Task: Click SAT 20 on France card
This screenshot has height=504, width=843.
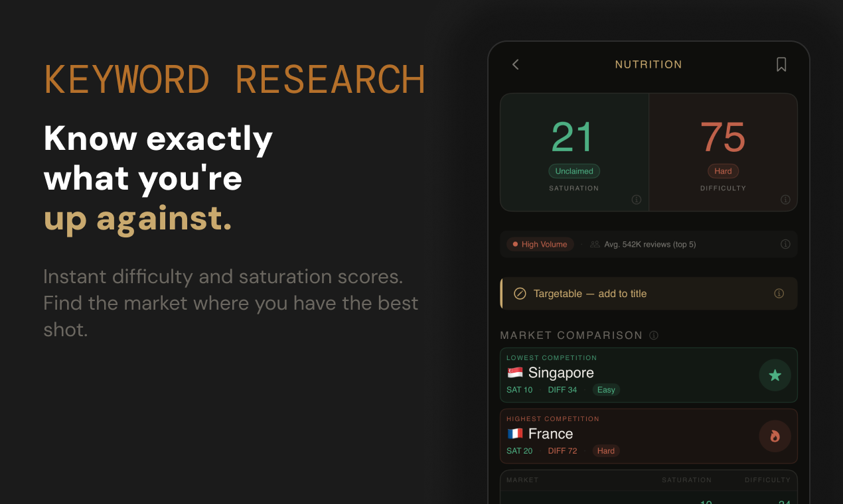Action: tap(520, 451)
